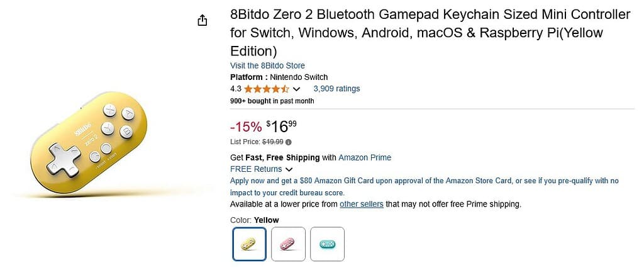
Task: Click the "900+ bought in past month" text
Action: 272,101
